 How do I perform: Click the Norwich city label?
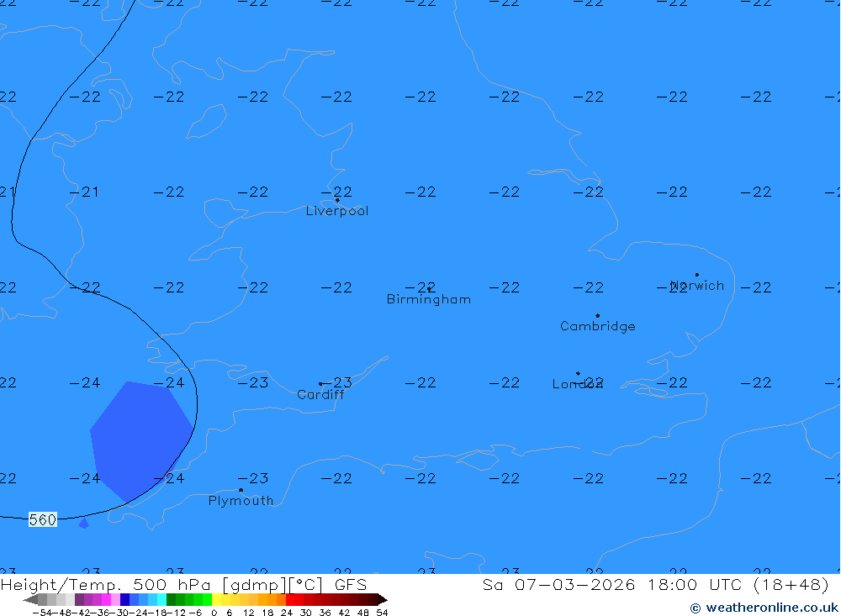point(697,286)
